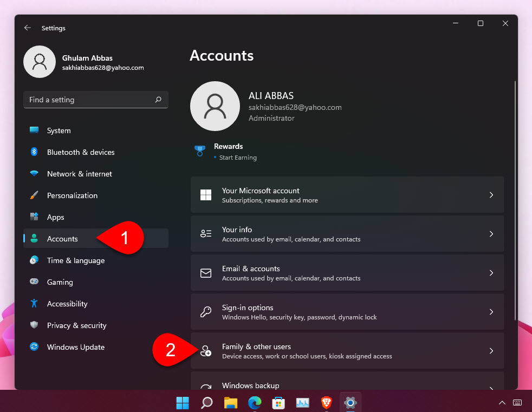Launch Brave browser from the taskbar
Viewport: 532px width, 412px height.
point(326,403)
